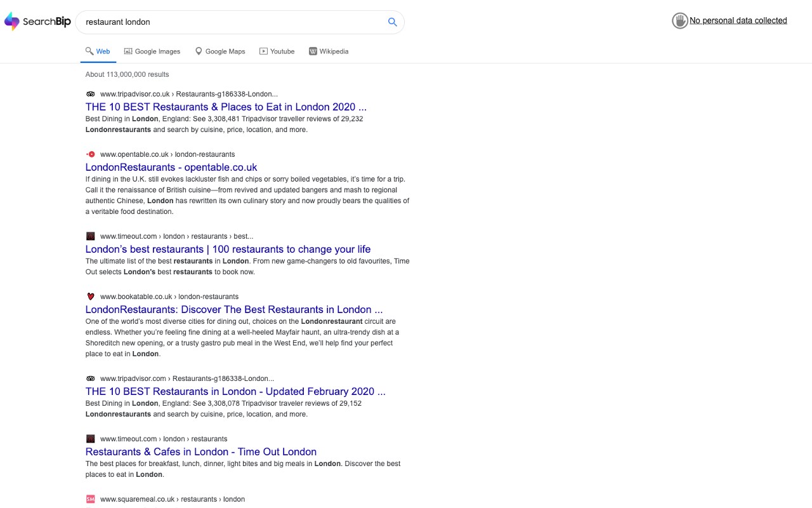Image resolution: width=812 pixels, height=508 pixels.
Task: Open No personal data collected link
Action: 738,20
